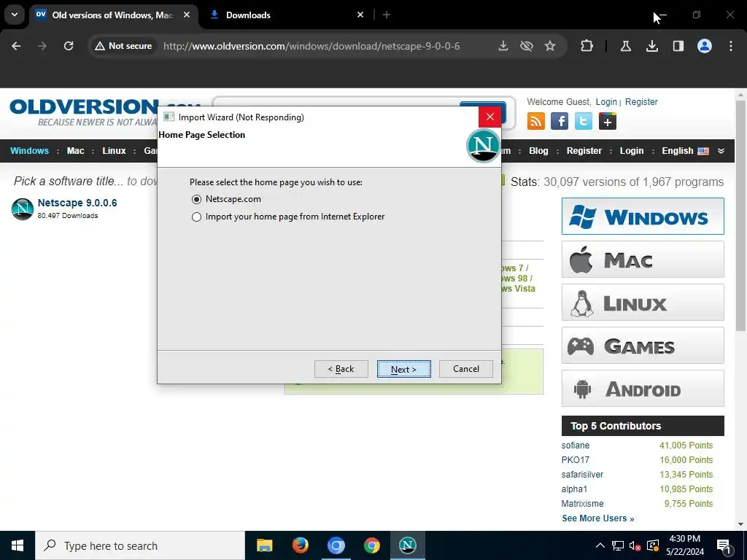Click the Login link next to Welcome Guest
The image size is (747, 560).
tap(606, 102)
